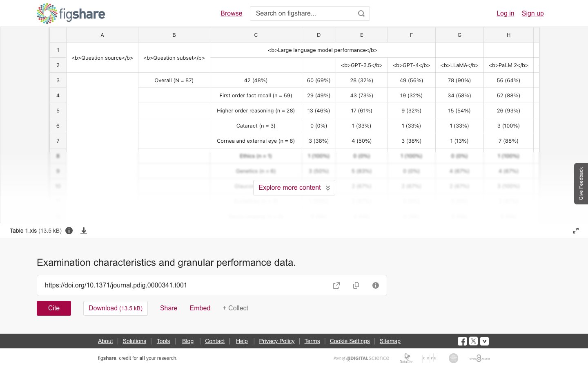Click the Sign up link

pyautogui.click(x=533, y=13)
